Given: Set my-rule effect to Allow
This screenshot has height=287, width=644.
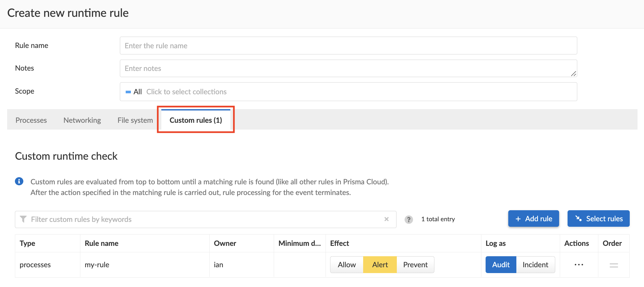Looking at the screenshot, I should pos(347,265).
